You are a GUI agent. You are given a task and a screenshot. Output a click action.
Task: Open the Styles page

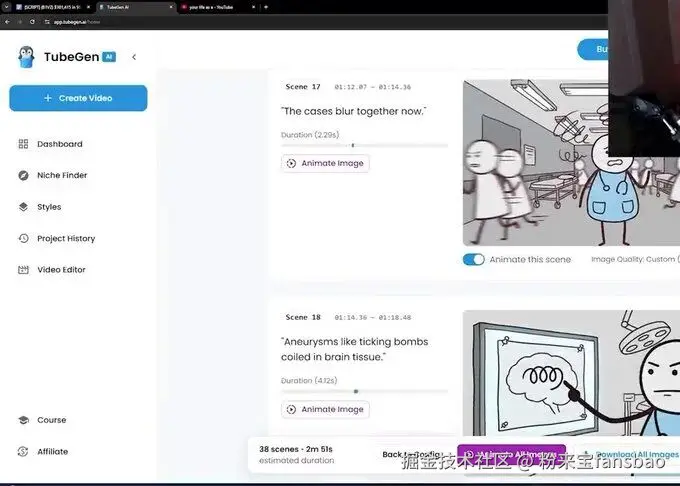point(49,207)
